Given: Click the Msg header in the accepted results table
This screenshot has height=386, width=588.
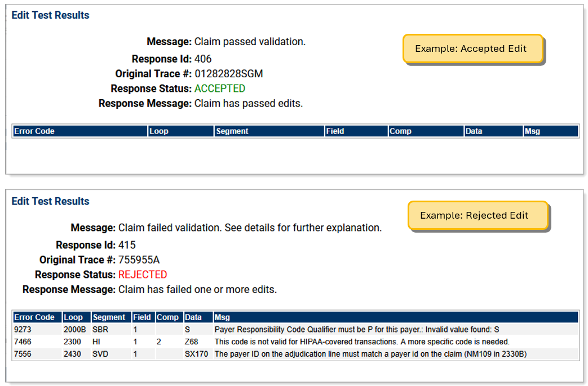Looking at the screenshot, I should (x=532, y=131).
